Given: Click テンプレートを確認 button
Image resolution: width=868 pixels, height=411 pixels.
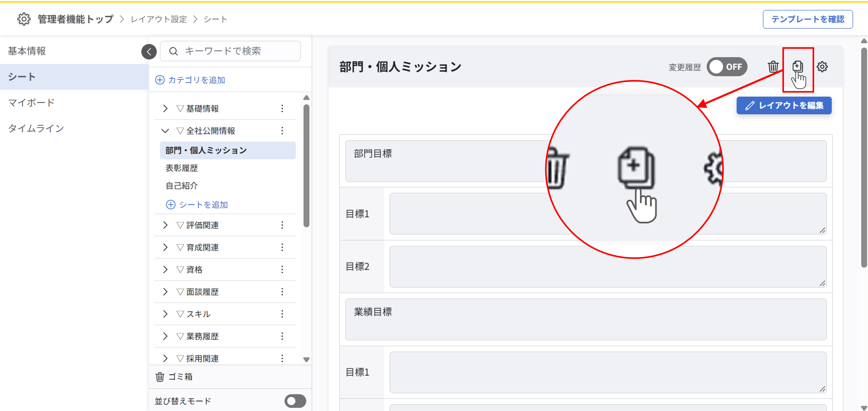Looking at the screenshot, I should point(808,19).
